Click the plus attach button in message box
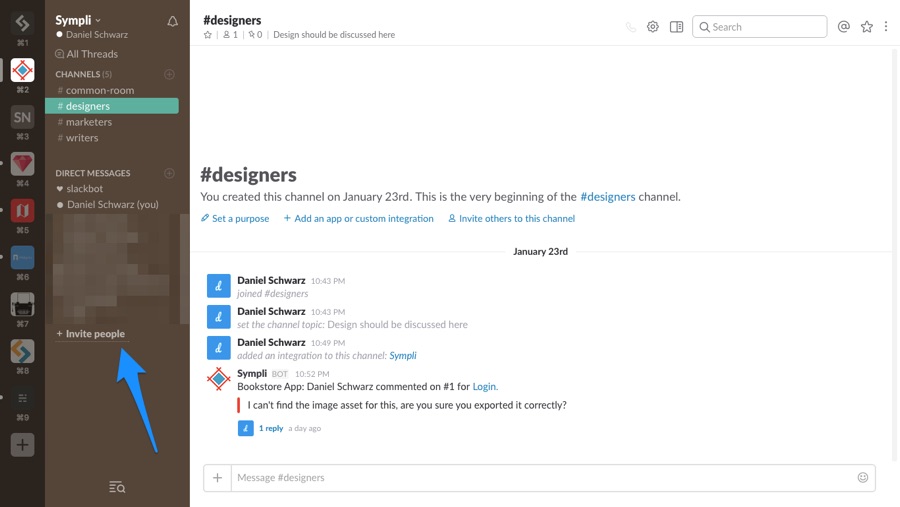 coord(218,478)
